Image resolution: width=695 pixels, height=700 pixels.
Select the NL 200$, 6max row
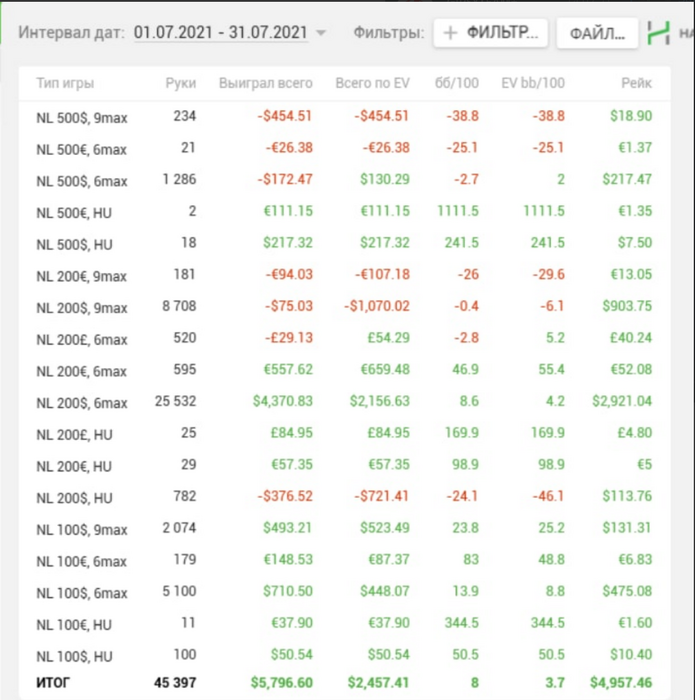[344, 401]
